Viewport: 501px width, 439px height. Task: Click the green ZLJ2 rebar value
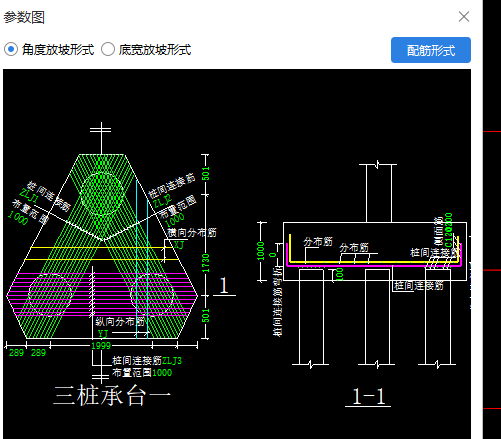[163, 201]
